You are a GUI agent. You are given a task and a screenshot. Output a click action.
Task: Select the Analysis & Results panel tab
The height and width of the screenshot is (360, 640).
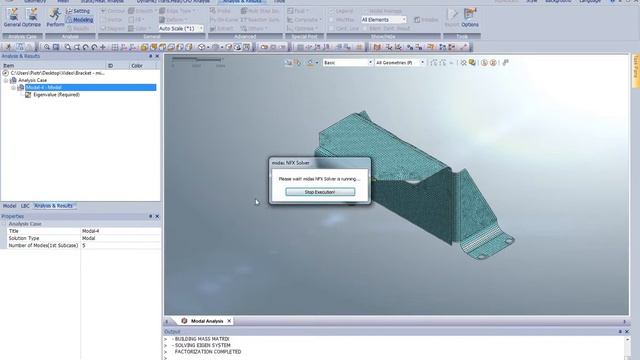tap(53, 206)
